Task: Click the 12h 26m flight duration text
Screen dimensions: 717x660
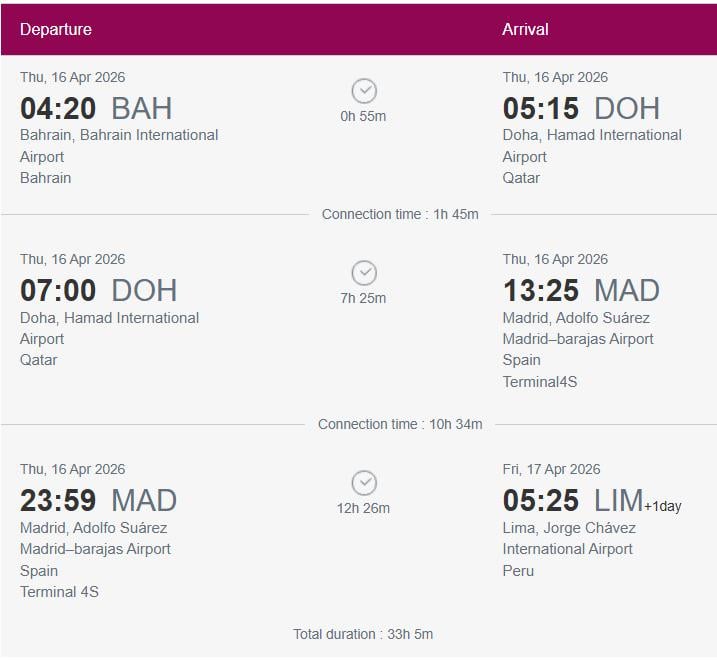Action: pyautogui.click(x=363, y=508)
